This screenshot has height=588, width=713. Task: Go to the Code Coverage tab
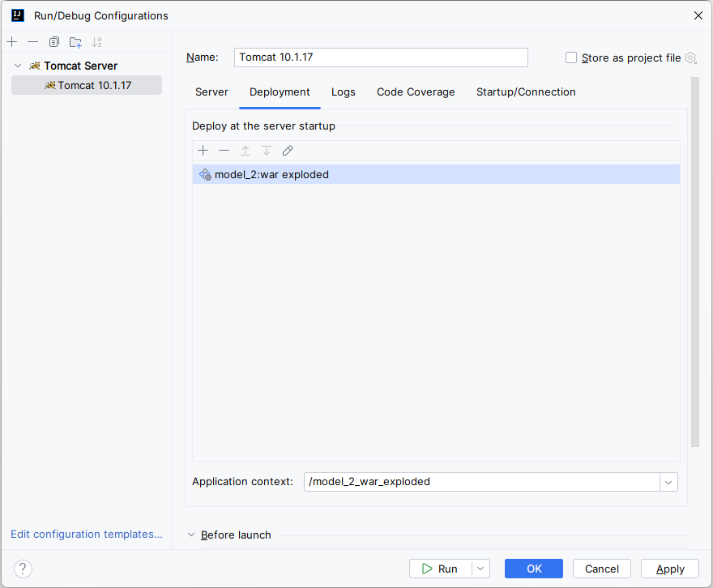tap(416, 92)
